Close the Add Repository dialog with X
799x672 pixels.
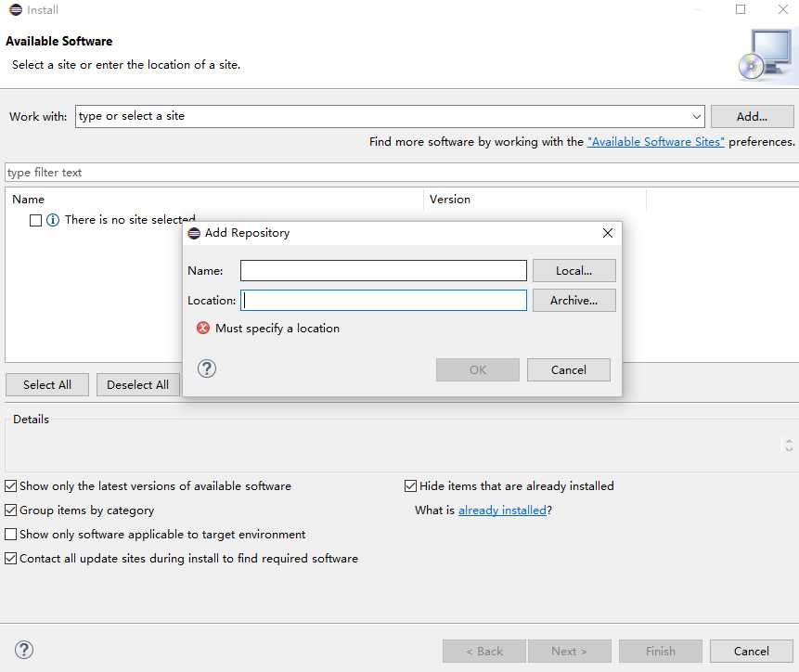click(608, 233)
